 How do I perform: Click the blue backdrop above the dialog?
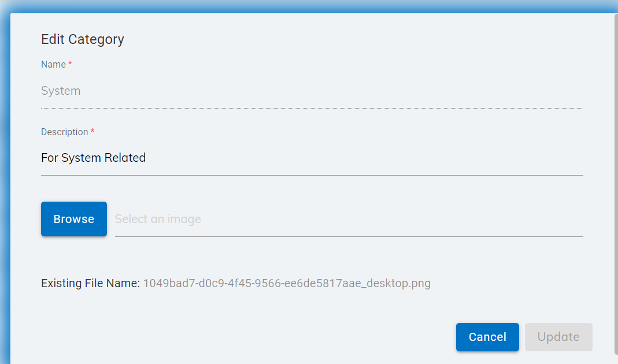289,5
